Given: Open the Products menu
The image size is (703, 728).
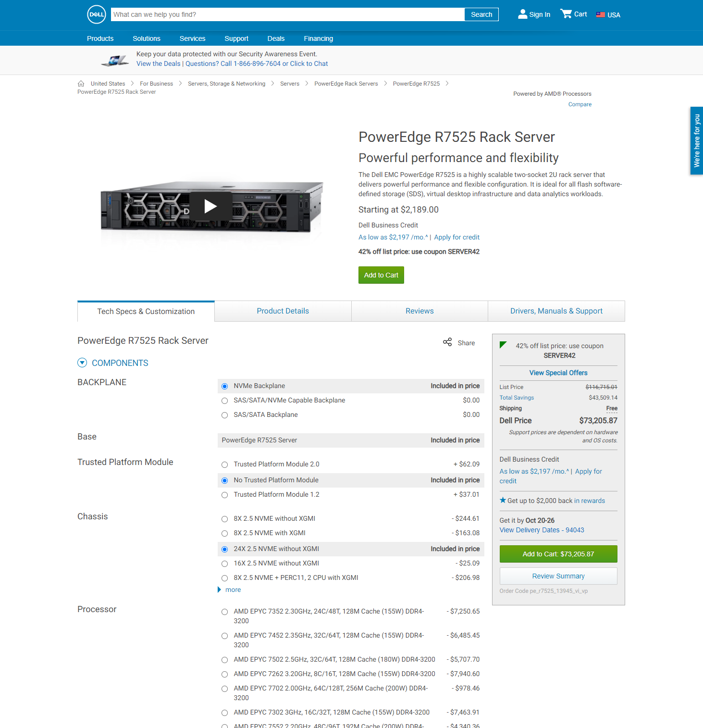Looking at the screenshot, I should pos(100,38).
